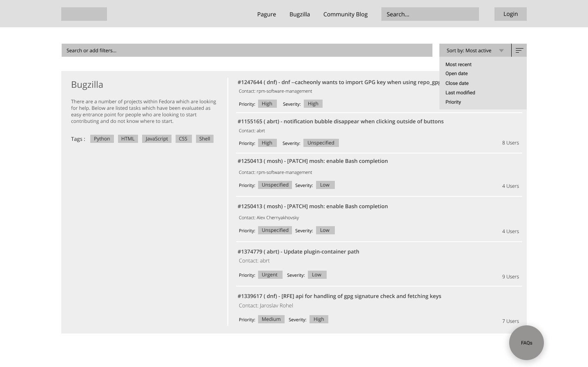Open the FAQs floating button

coord(526,343)
